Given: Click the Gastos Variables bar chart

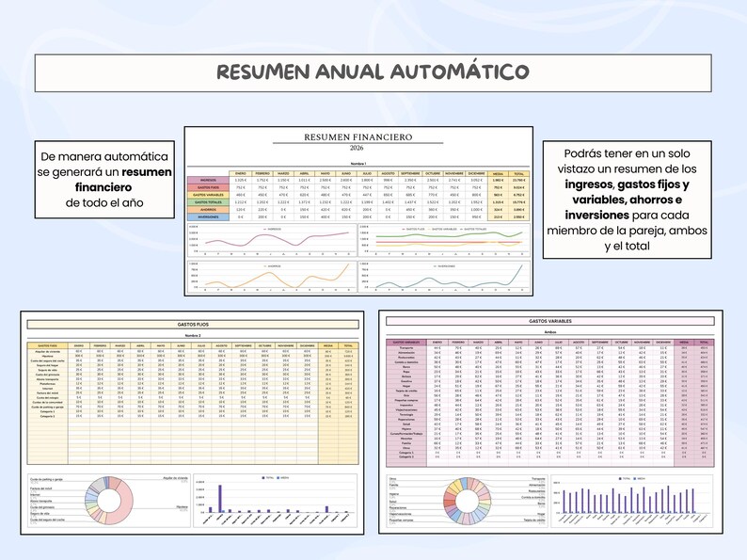Looking at the screenshot, I should 632,501.
